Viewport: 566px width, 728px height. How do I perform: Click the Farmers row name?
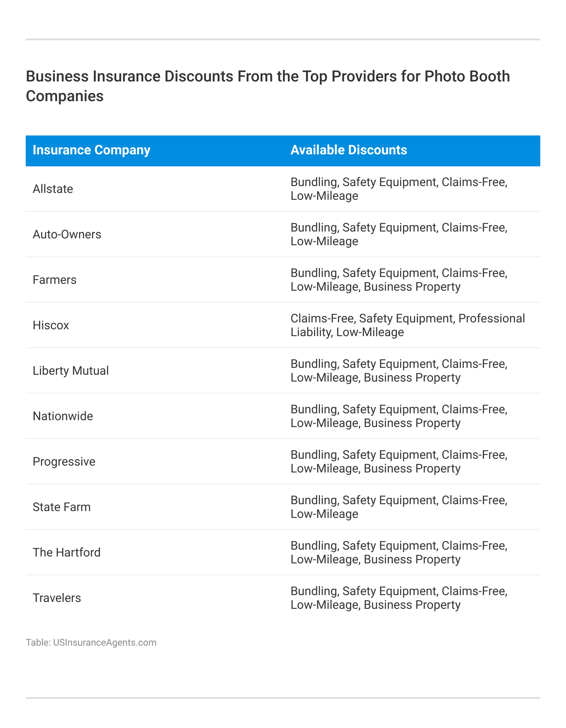[54, 280]
